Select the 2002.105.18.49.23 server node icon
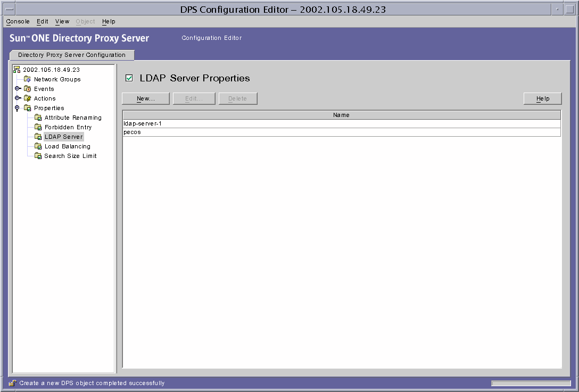The image size is (579, 392). 16,69
